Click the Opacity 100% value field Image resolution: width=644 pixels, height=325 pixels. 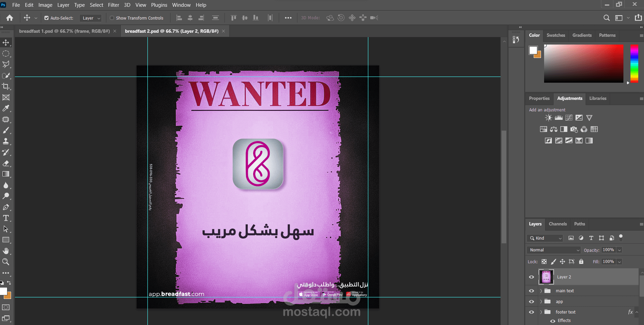point(608,250)
